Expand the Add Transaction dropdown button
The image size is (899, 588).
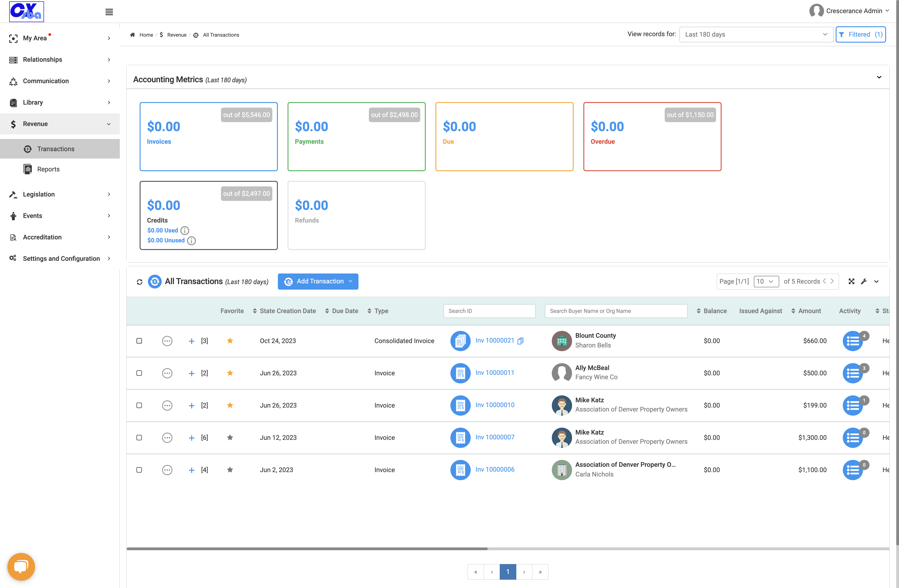[x=318, y=281]
